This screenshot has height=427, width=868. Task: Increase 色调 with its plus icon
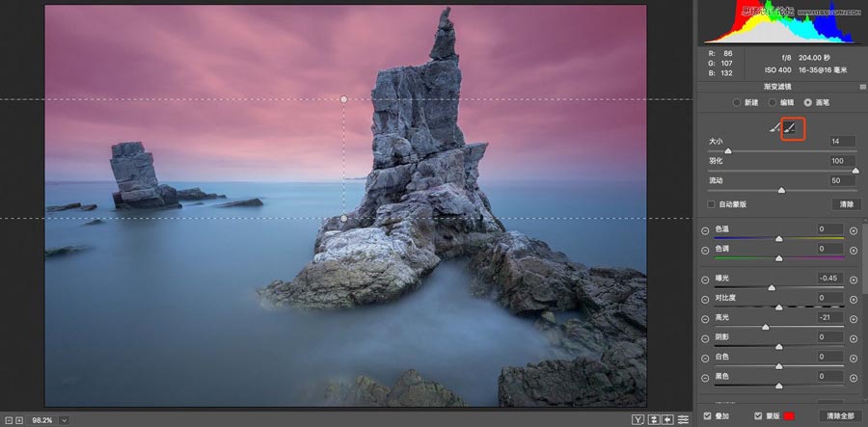(854, 251)
